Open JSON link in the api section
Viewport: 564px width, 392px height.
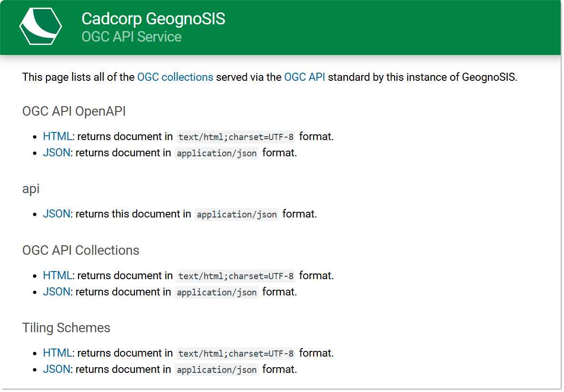(56, 214)
